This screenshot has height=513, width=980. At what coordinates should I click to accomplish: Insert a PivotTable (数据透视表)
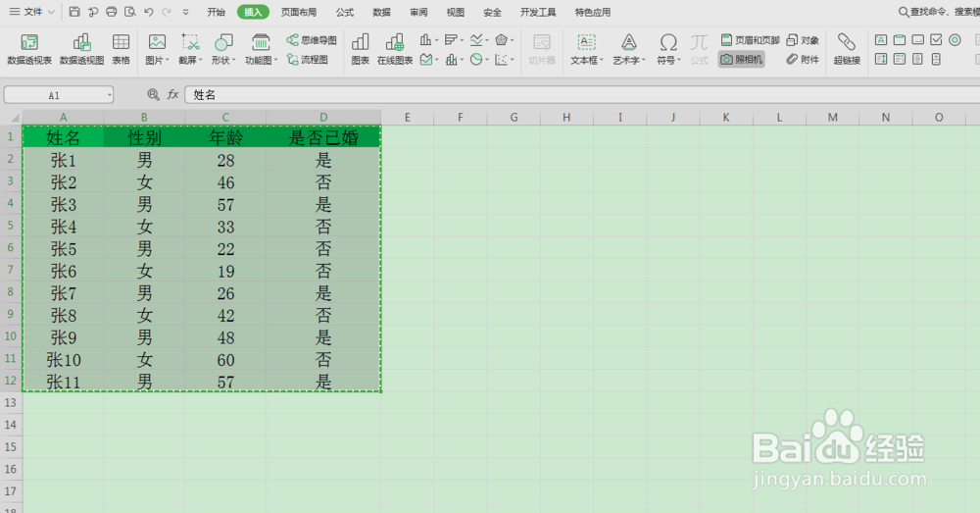tap(29, 49)
